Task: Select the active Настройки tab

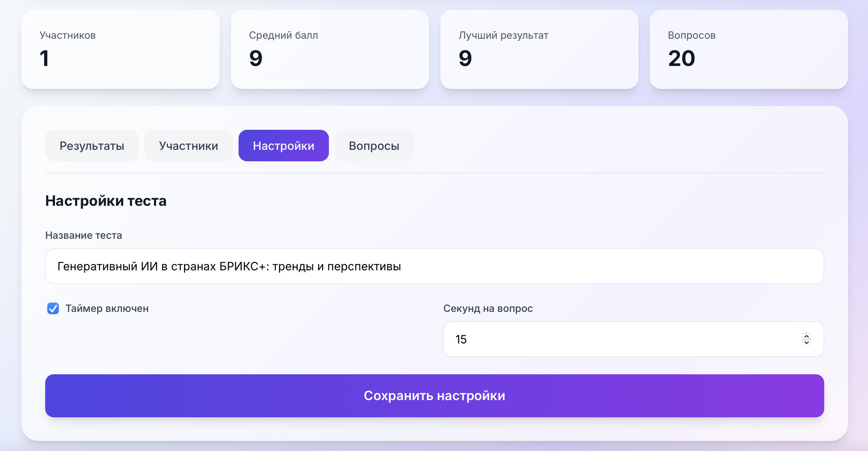Action: tap(283, 146)
